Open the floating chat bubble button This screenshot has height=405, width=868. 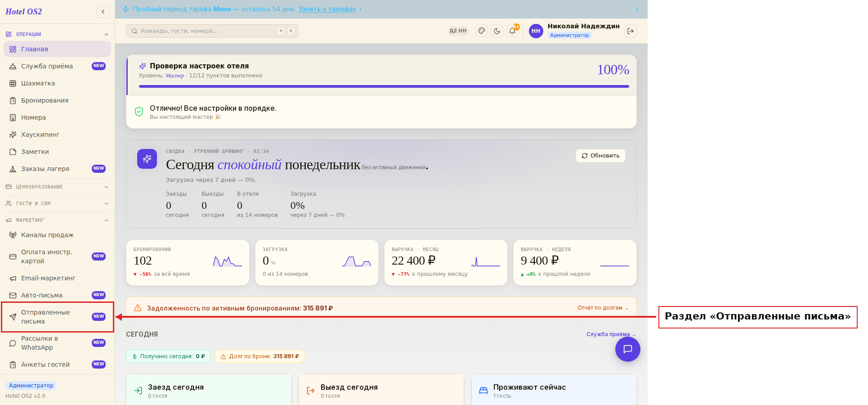tap(627, 349)
